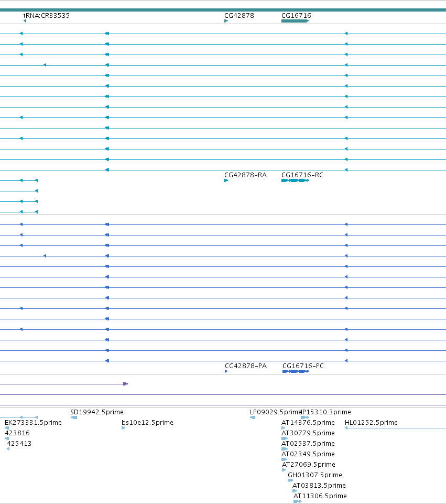Viewport: 446px width, 504px height.
Task: Click the CG42878-PA CDS arrow glyph
Action: click(226, 371)
